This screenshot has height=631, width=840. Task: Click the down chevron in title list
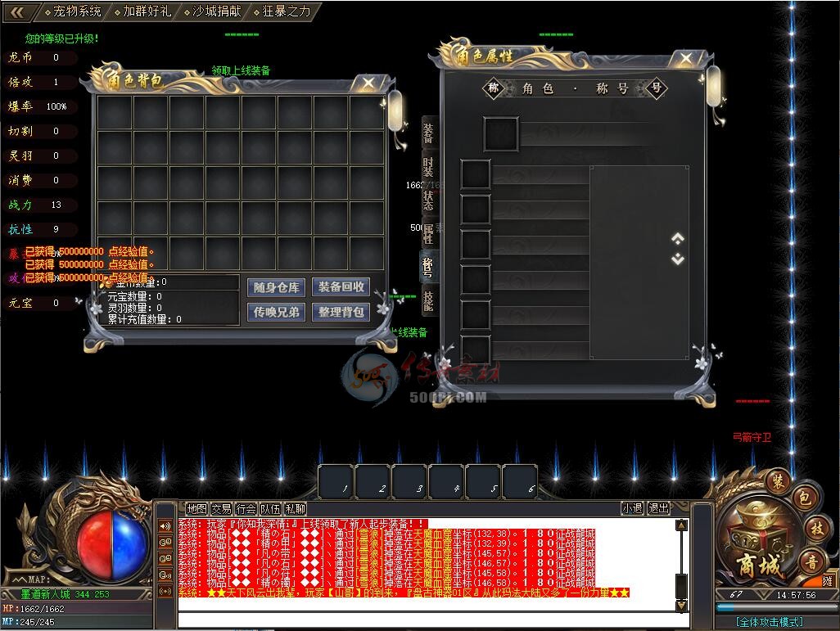pyautogui.click(x=678, y=259)
